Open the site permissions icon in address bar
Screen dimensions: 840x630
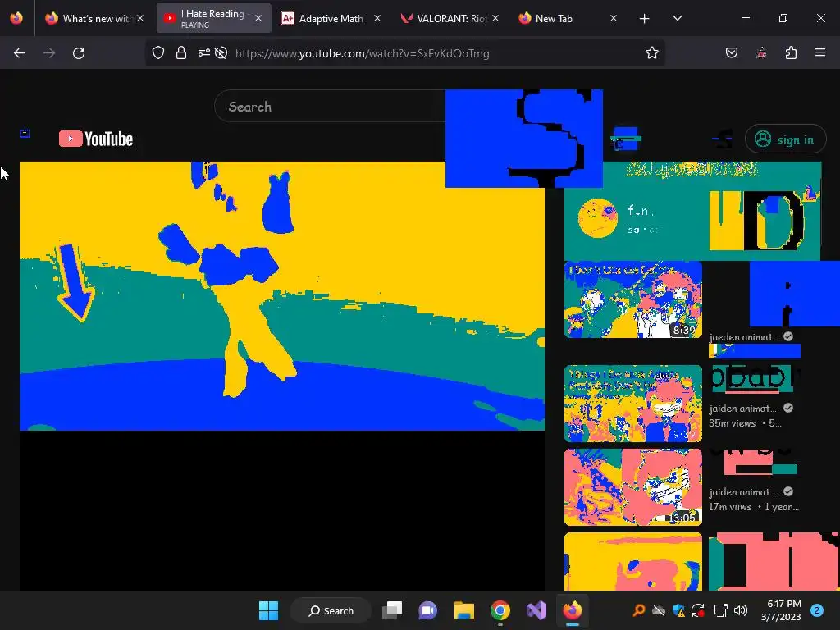point(203,53)
